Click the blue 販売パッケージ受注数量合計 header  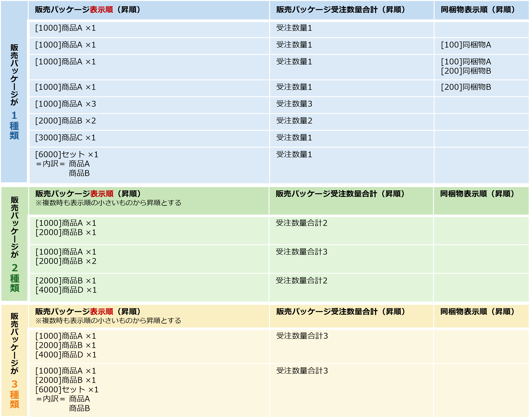[340, 10]
